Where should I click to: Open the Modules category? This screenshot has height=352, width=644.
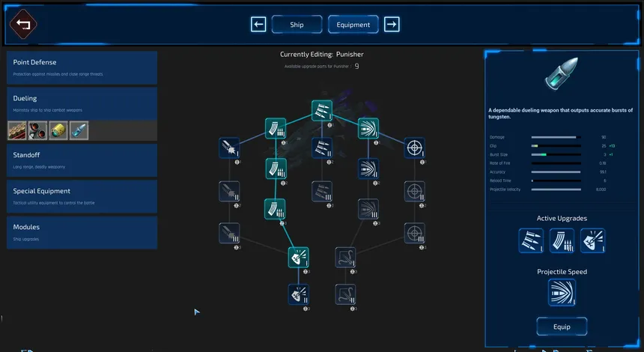coord(82,232)
